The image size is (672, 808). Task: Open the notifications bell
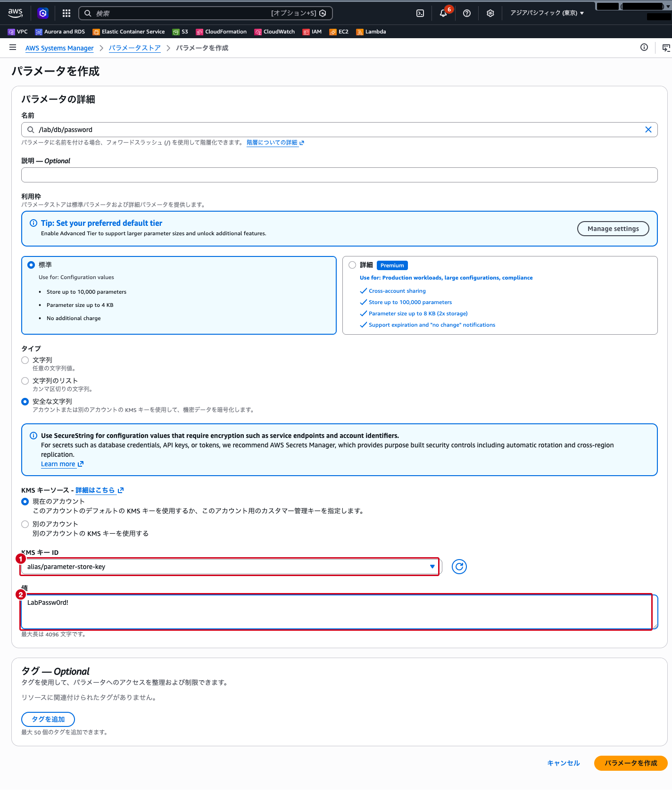[x=443, y=13]
